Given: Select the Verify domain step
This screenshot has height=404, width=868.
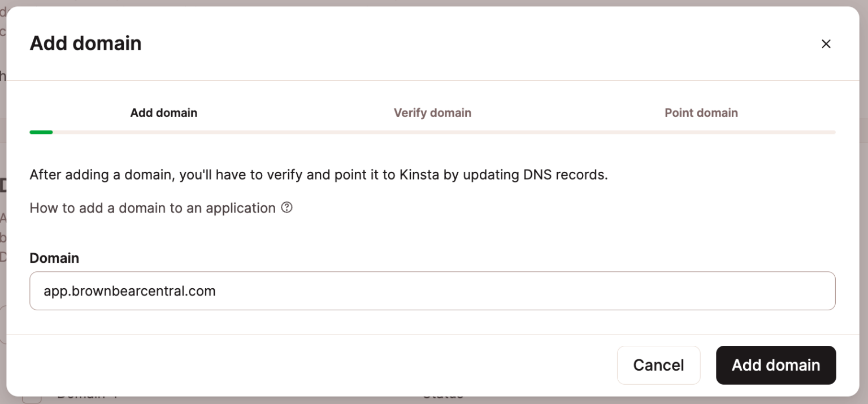Looking at the screenshot, I should point(432,113).
